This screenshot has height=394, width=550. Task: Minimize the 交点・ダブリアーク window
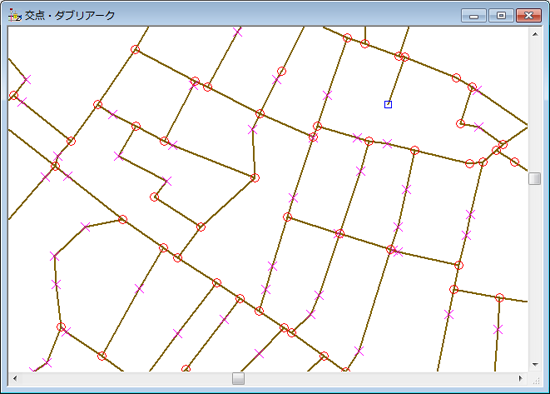(x=474, y=16)
